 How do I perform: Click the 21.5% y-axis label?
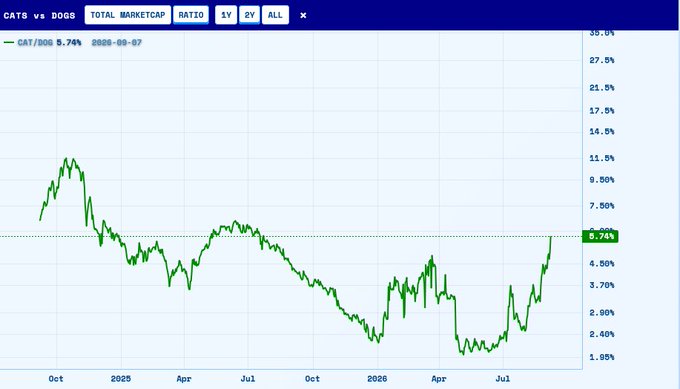point(602,88)
